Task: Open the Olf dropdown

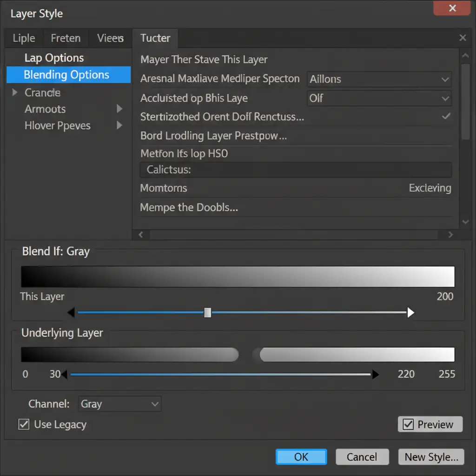Action: (379, 98)
